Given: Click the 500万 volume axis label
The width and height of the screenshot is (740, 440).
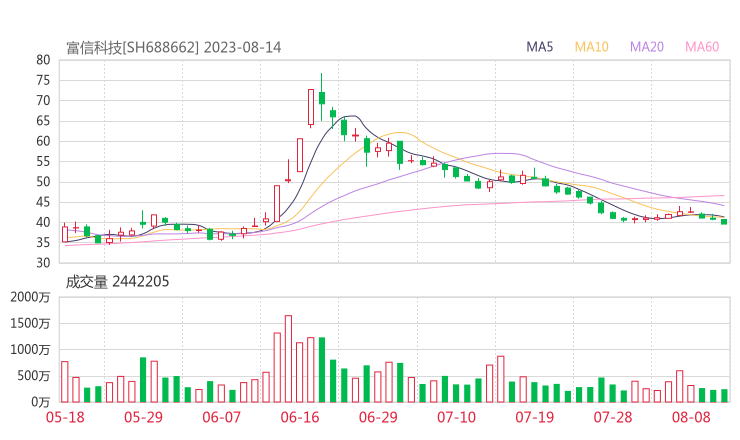Looking at the screenshot, I should [34, 376].
